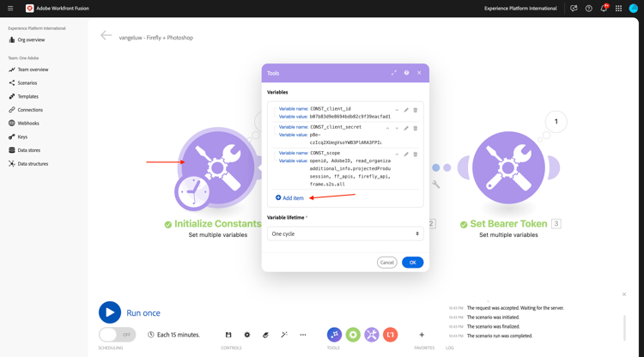Open the blue Flow control tools icon

click(334, 335)
